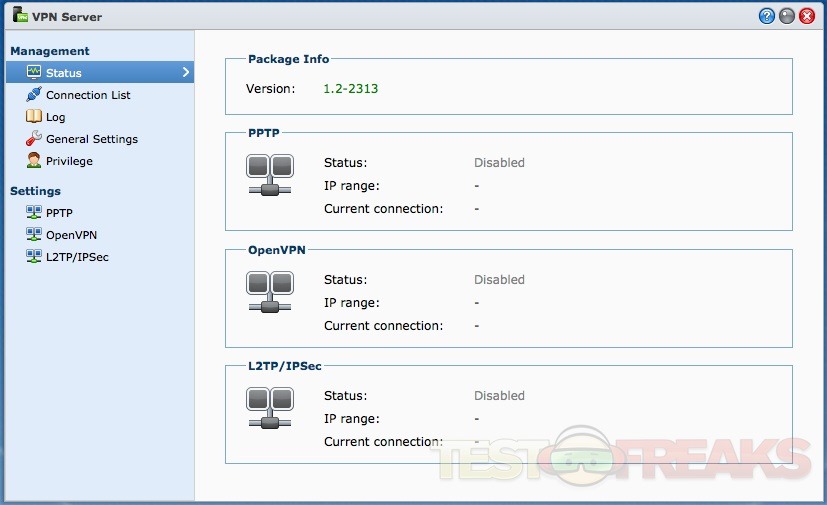Click the Status monitor icon in sidebar

point(34,72)
